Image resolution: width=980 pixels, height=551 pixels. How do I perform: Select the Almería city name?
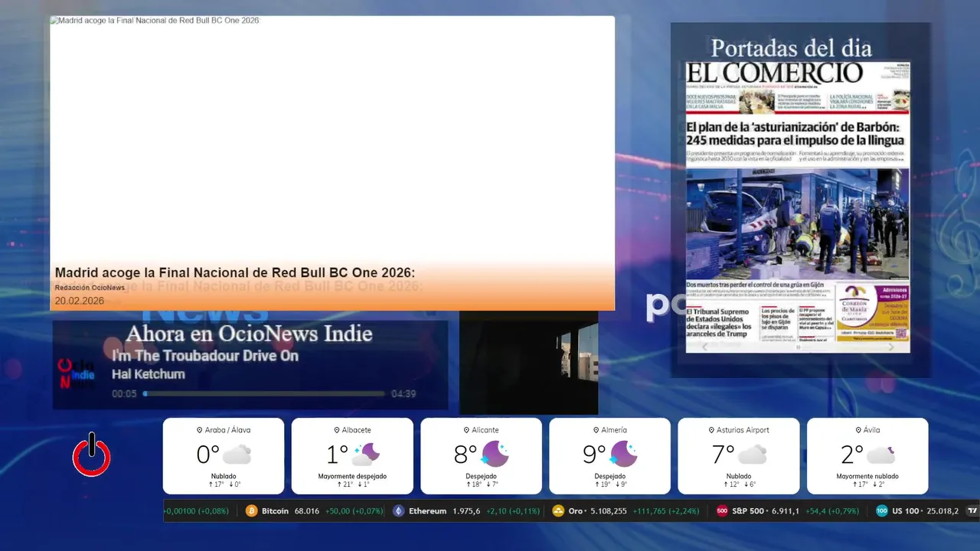pos(614,430)
